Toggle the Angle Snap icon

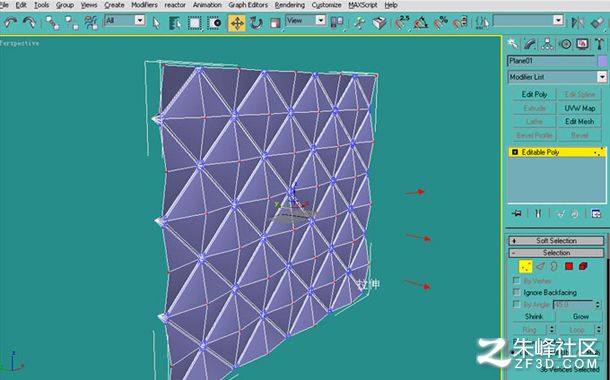click(x=421, y=23)
